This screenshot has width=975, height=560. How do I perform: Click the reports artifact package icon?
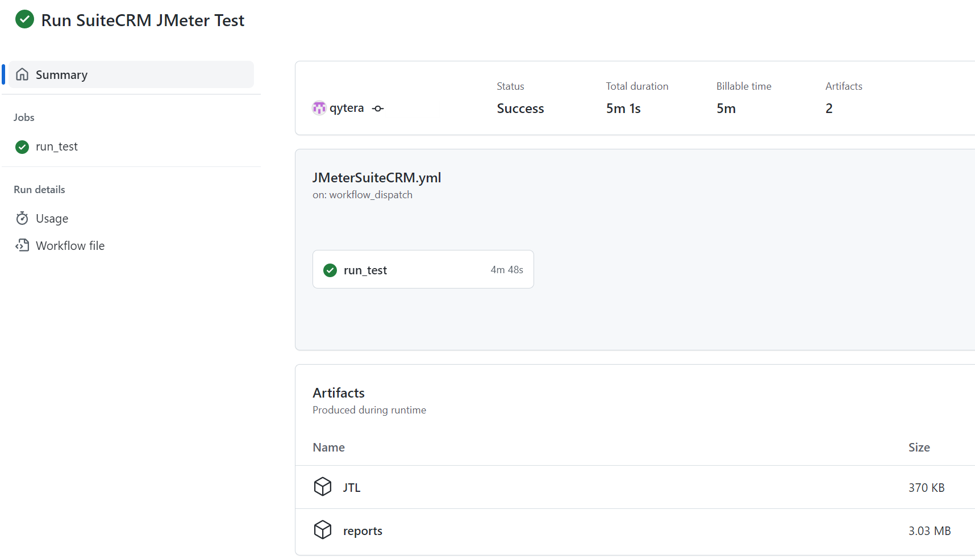coord(322,529)
